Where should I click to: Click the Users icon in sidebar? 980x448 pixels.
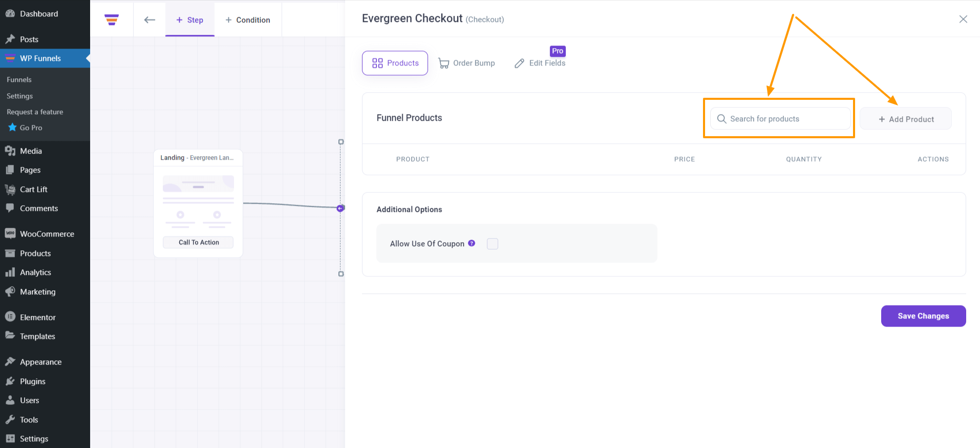[10, 400]
